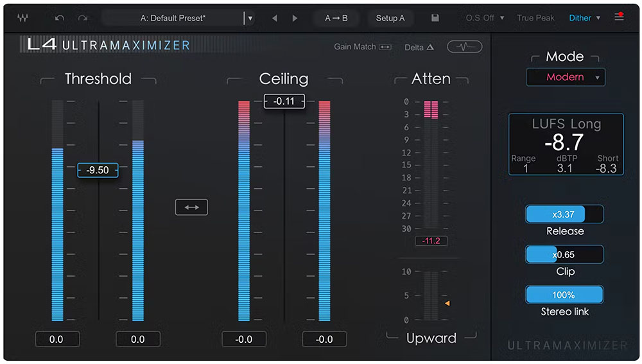The height and width of the screenshot is (364, 642).
Task: Load the previous preset
Action: coord(275,19)
